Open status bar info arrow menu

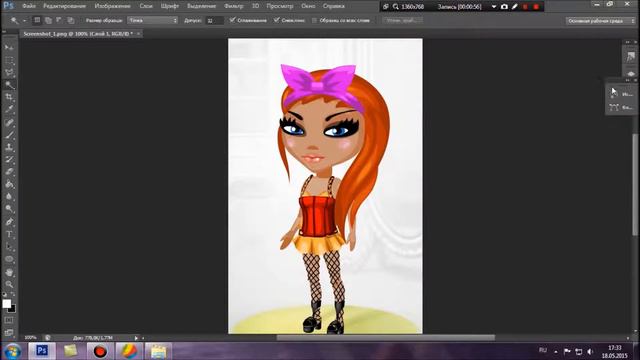tap(136, 338)
